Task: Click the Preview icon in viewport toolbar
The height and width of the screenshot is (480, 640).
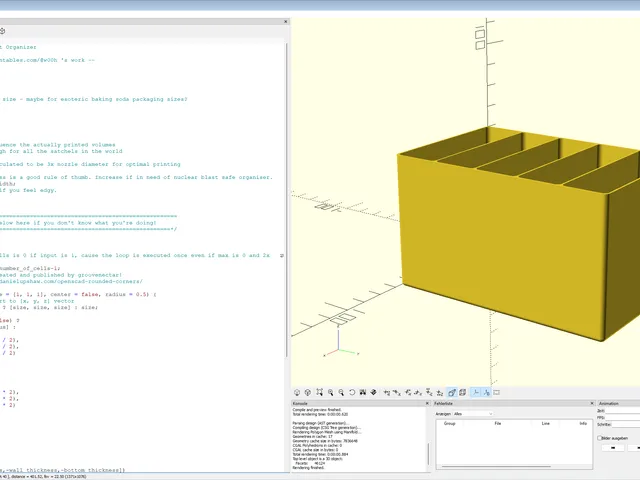Action: (297, 393)
